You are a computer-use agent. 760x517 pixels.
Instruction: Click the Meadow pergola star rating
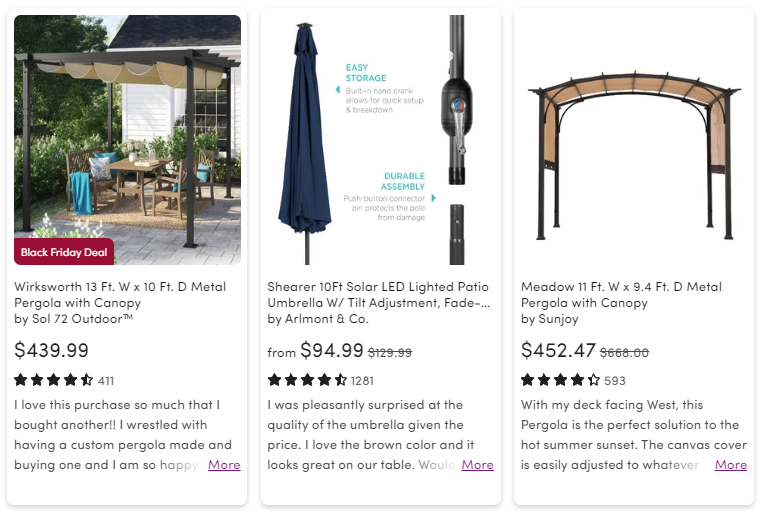[x=560, y=380]
